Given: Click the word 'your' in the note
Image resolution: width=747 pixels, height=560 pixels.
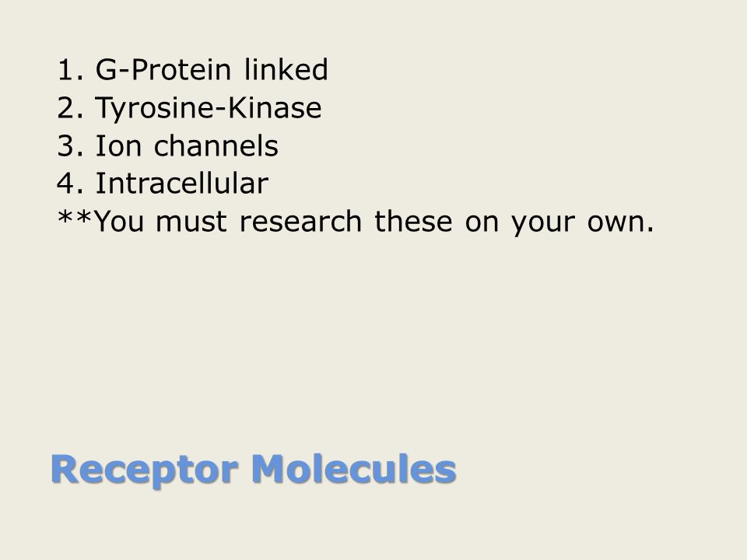Looking at the screenshot, I should 544,226.
